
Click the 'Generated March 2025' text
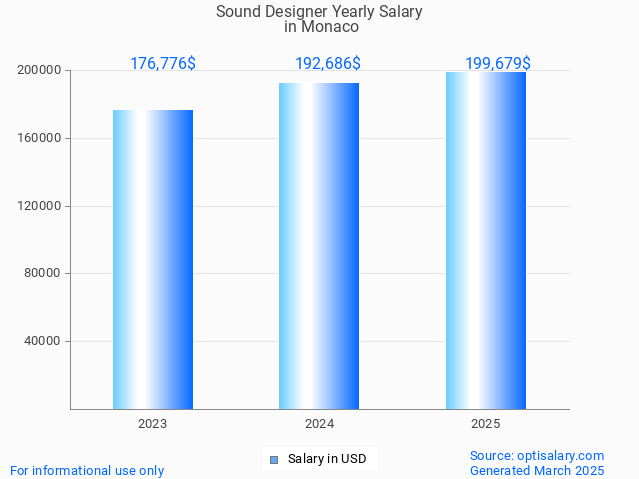[537, 470]
